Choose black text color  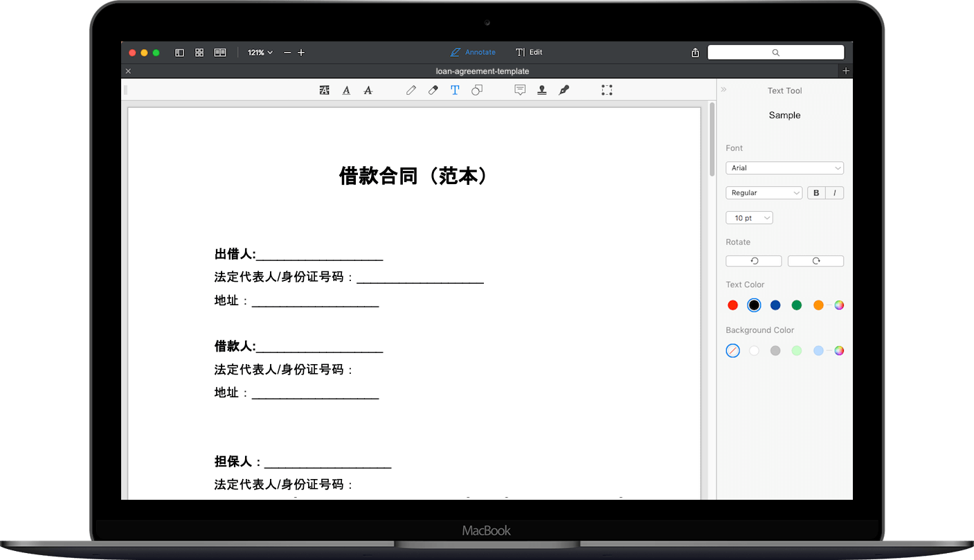[x=754, y=305]
